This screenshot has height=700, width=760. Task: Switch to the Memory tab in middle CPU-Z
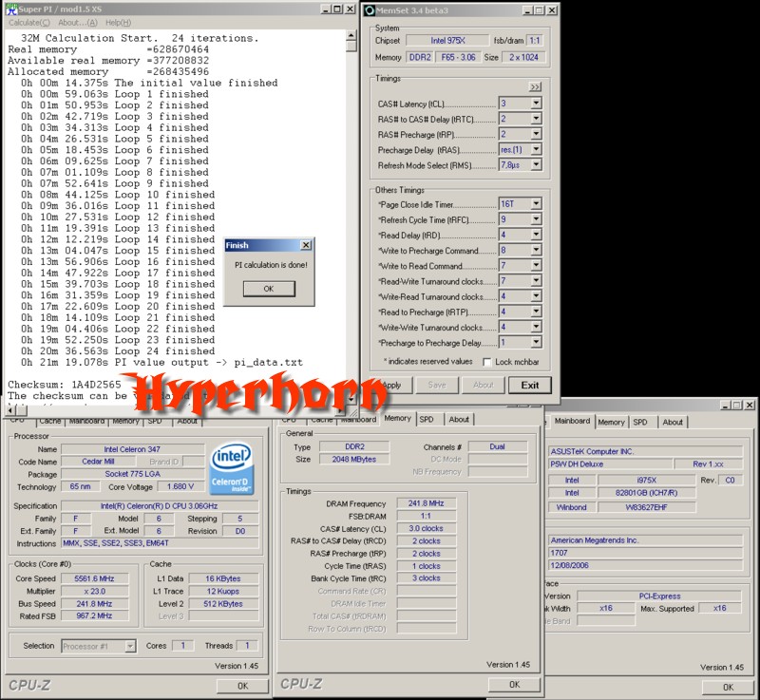[397, 419]
